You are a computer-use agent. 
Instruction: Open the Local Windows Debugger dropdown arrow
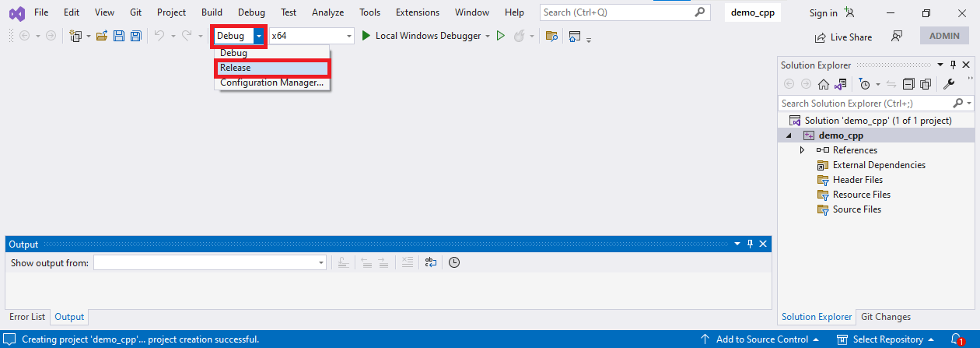[x=488, y=36]
